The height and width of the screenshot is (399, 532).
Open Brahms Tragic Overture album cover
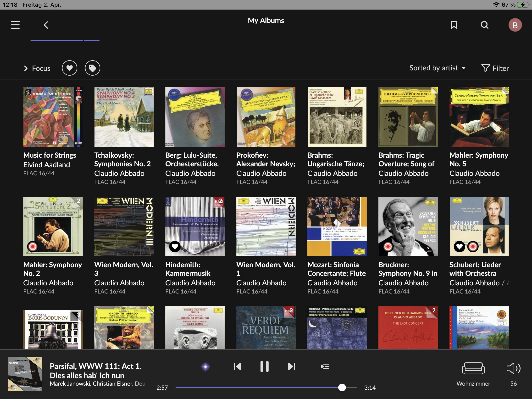pyautogui.click(x=408, y=117)
